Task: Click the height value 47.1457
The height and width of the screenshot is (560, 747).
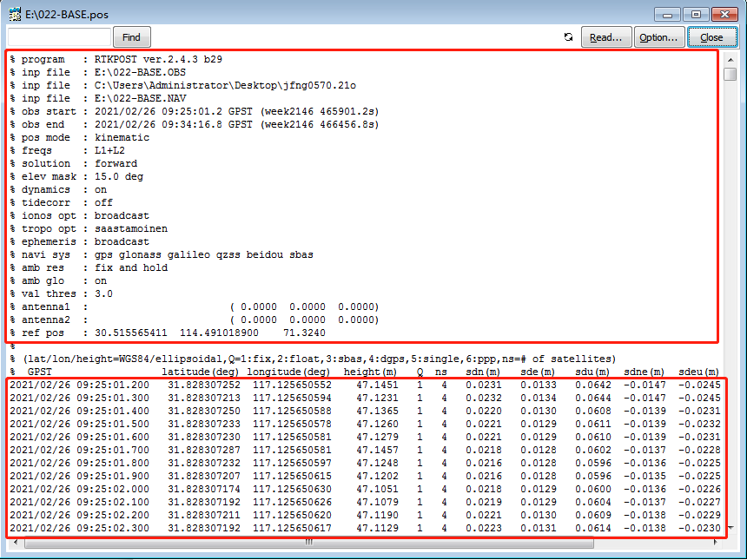Action: 377,450
